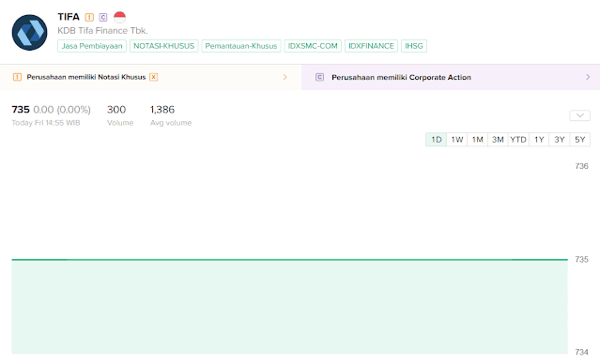Viewport: 600px width, 364px height.
Task: Click Perusahaan memiliki Corporate Action text
Action: 401,77
